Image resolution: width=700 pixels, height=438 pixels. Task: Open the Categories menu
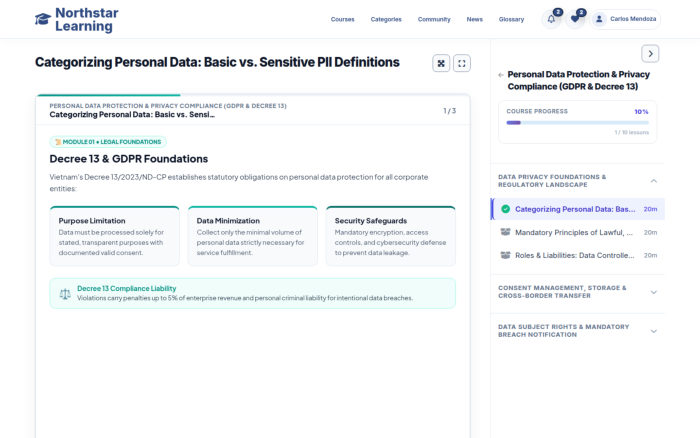coord(386,19)
